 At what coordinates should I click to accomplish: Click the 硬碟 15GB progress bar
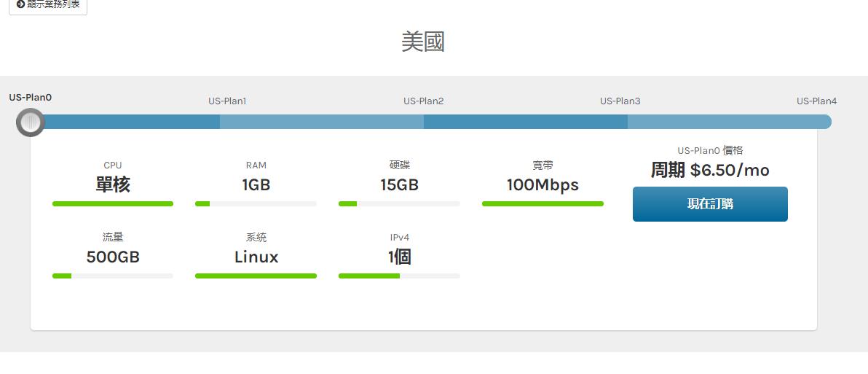coord(399,204)
